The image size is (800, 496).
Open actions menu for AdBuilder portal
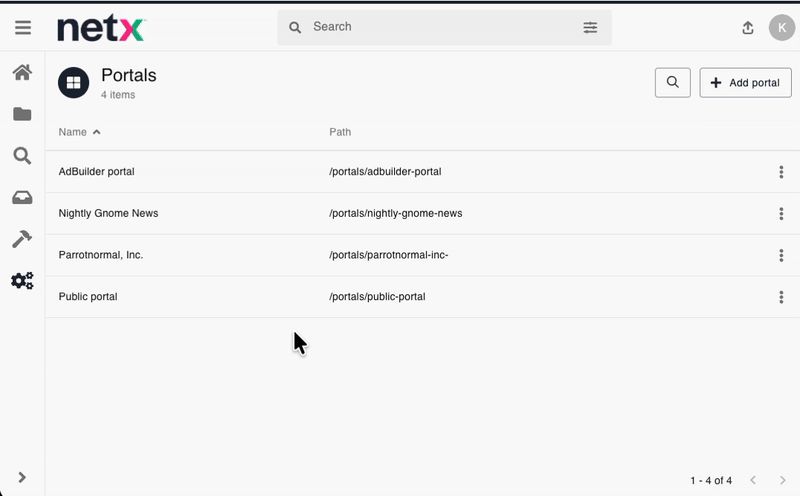coord(781,172)
